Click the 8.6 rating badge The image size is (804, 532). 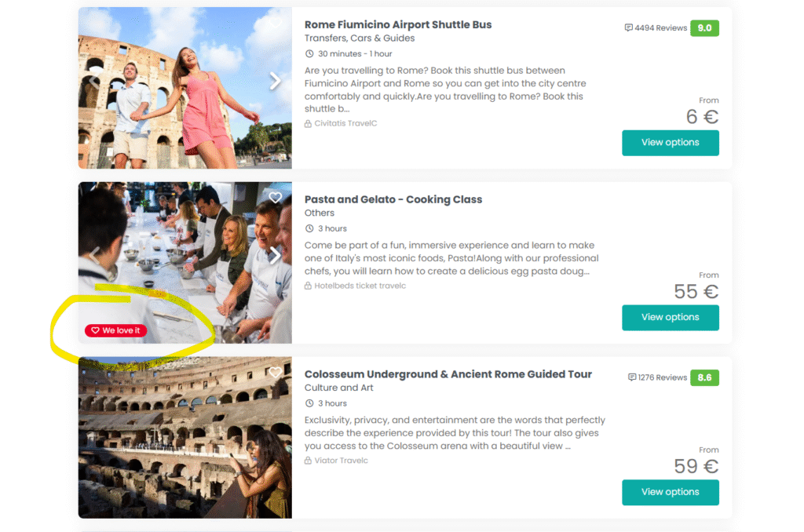(x=704, y=377)
